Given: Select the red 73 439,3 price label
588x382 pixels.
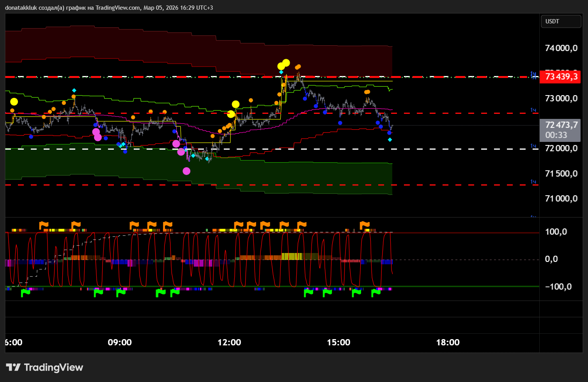Looking at the screenshot, I should [561, 76].
